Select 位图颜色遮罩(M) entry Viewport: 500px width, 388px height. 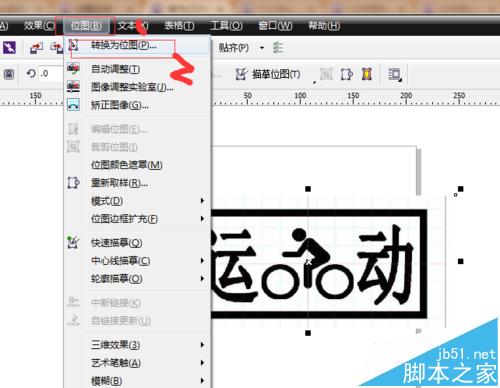[137, 165]
